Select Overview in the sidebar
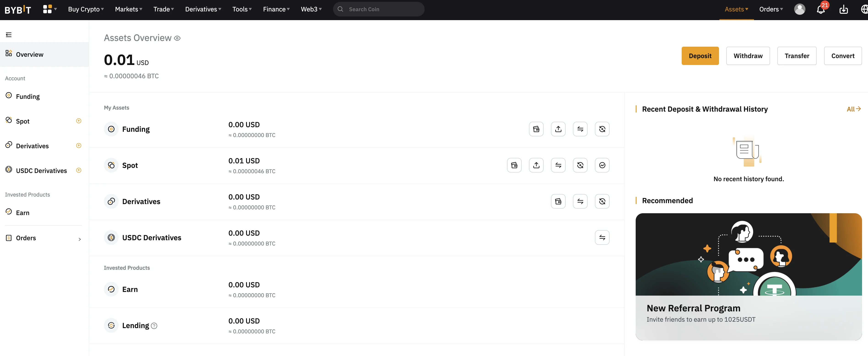 [x=44, y=54]
